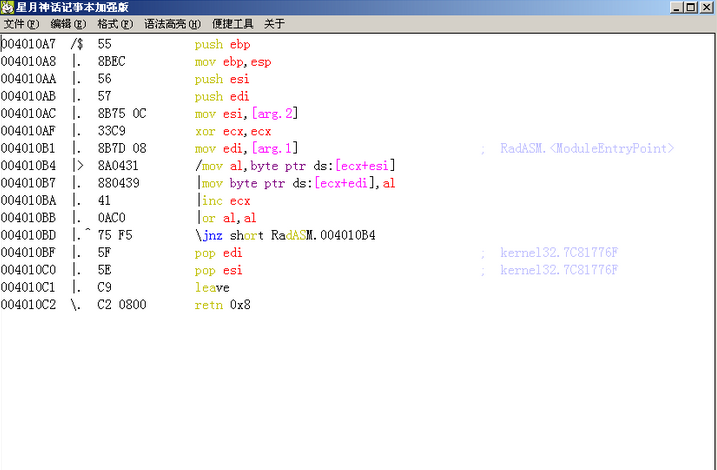This screenshot has width=717, height=470.
Task: Minimize the notepad window
Action: point(677,7)
